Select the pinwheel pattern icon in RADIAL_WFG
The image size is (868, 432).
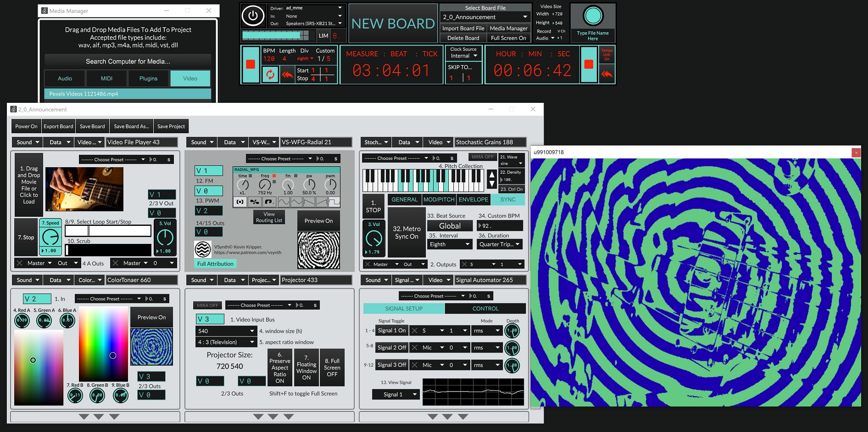pos(254,202)
